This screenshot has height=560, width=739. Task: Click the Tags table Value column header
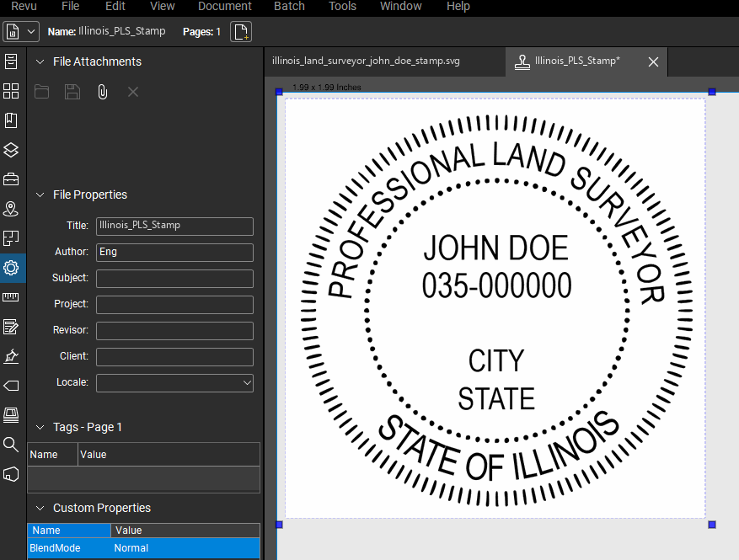[169, 455]
